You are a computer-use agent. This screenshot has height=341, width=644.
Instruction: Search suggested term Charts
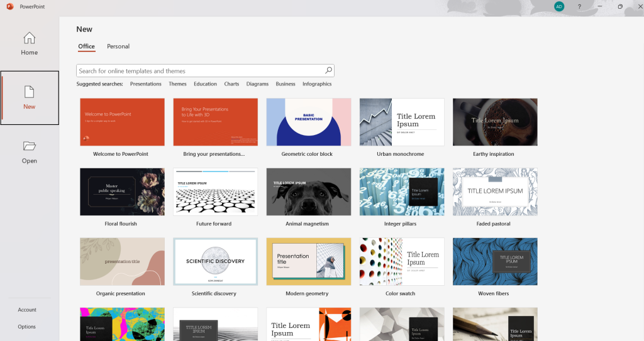pyautogui.click(x=231, y=84)
